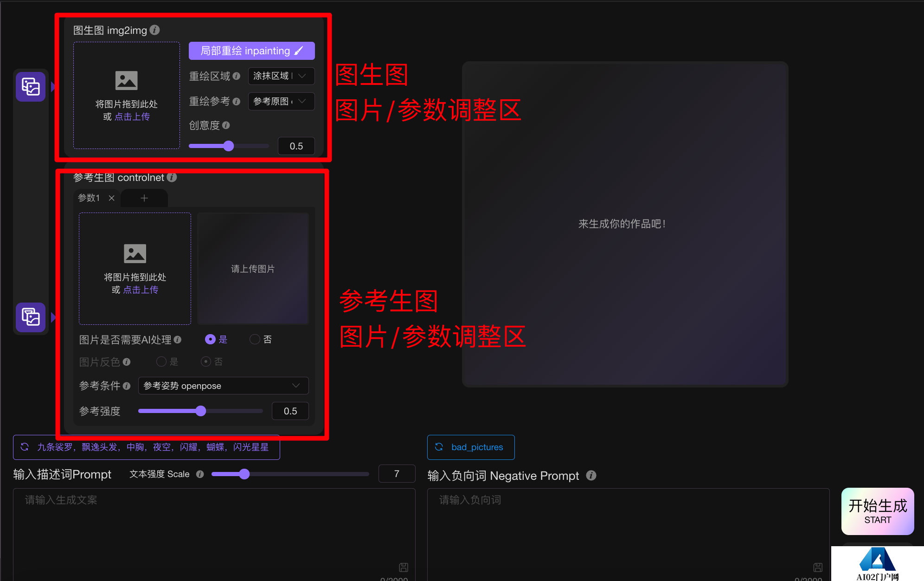
Task: Select 否 for 图片反色
Action: coord(206,362)
